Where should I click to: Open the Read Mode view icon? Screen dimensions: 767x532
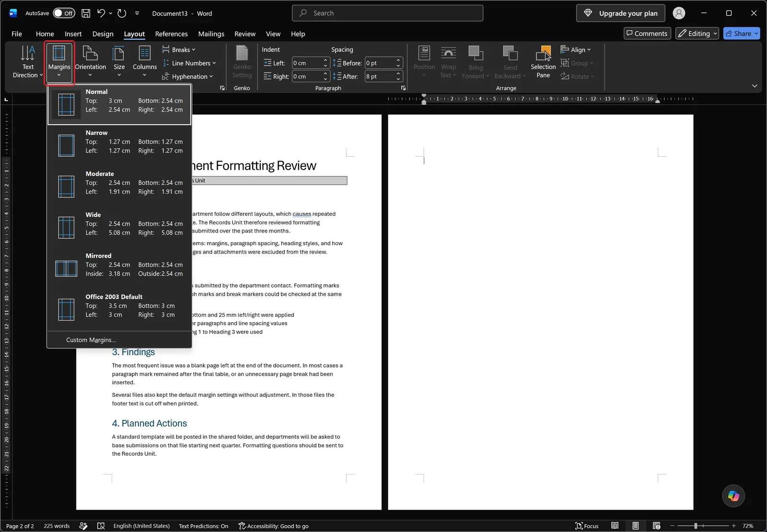tap(615, 526)
